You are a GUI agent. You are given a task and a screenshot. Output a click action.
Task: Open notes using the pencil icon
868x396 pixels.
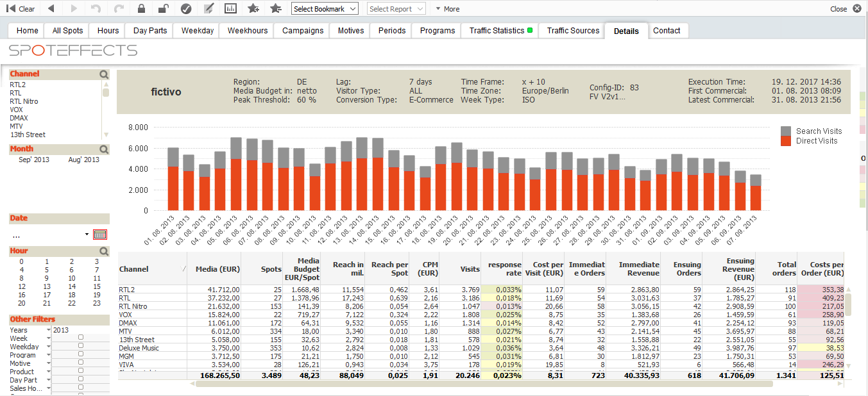point(208,9)
